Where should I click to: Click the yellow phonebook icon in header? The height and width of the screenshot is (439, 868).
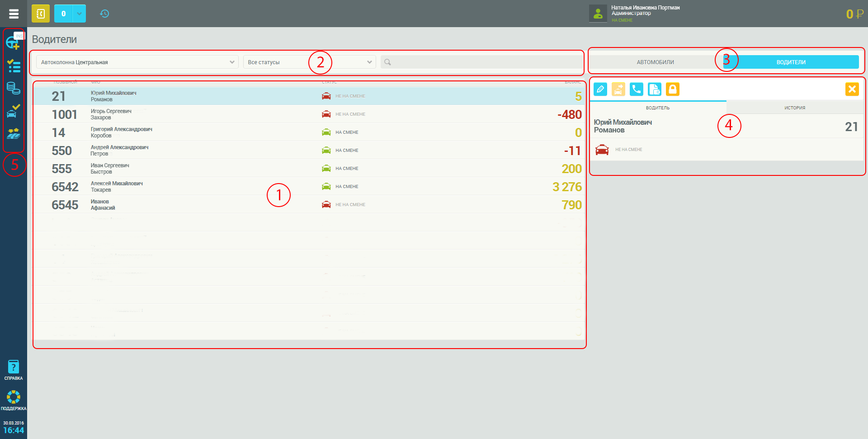tap(40, 14)
